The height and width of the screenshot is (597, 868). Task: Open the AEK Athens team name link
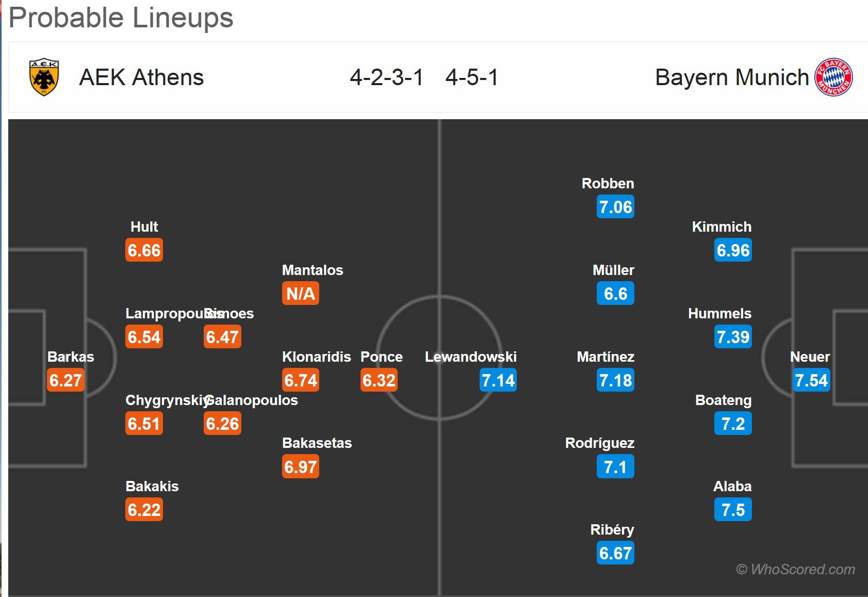pyautogui.click(x=141, y=77)
